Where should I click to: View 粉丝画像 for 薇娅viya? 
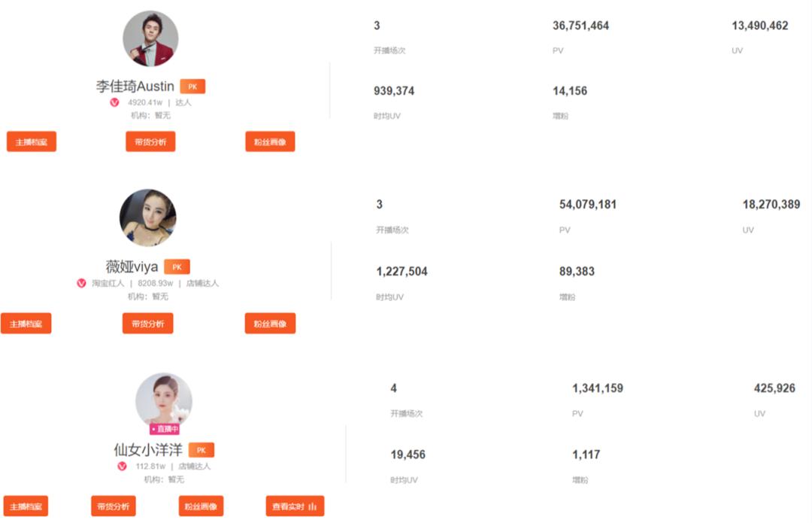(x=270, y=324)
